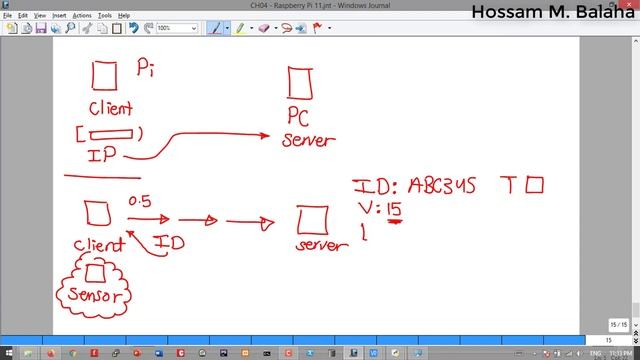This screenshot has height=360, width=640.
Task: Select the Highlighter tool
Action: pos(240,28)
